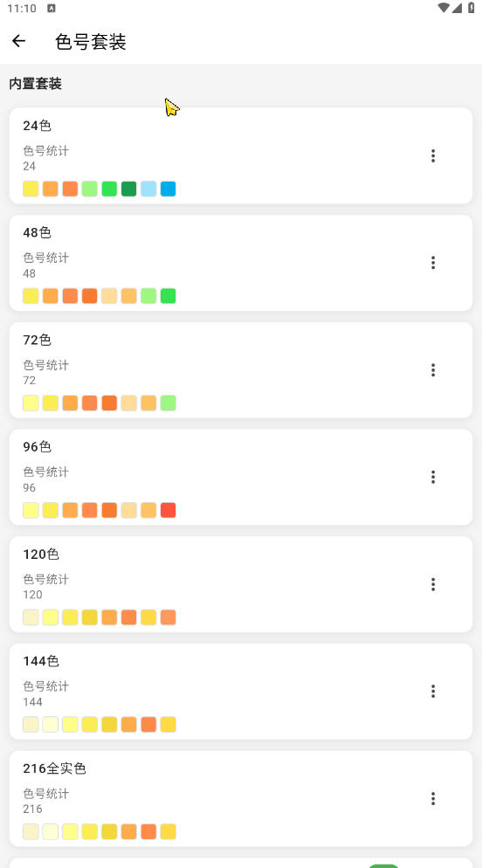
Task: Click the blue swatch in 24色 set
Action: [169, 189]
